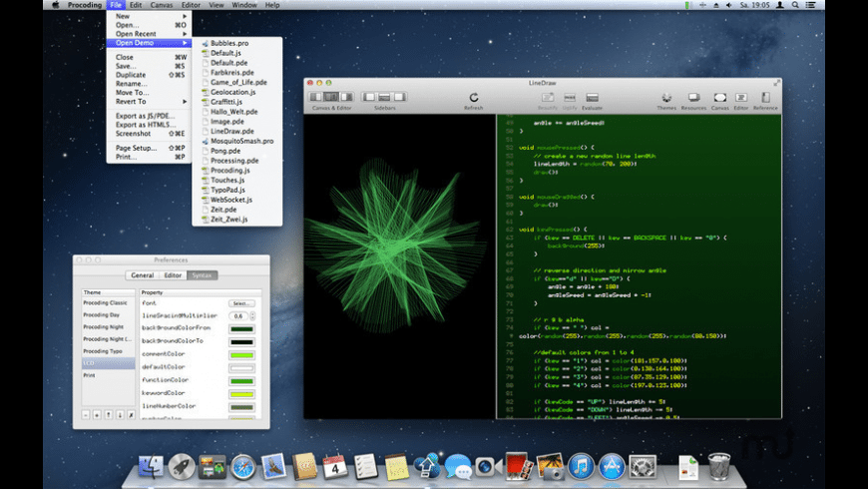Image resolution: width=868 pixels, height=489 pixels.
Task: Open the Themes panel icon
Action: tap(666, 98)
